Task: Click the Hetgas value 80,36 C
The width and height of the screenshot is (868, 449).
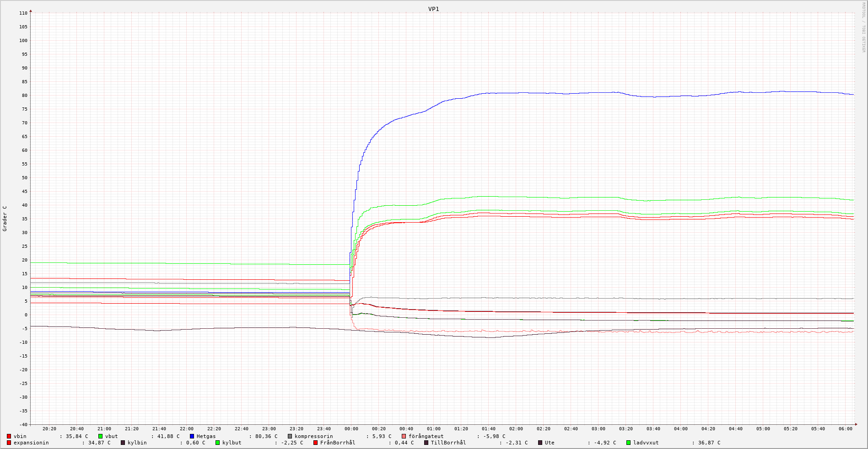Action: pyautogui.click(x=266, y=437)
